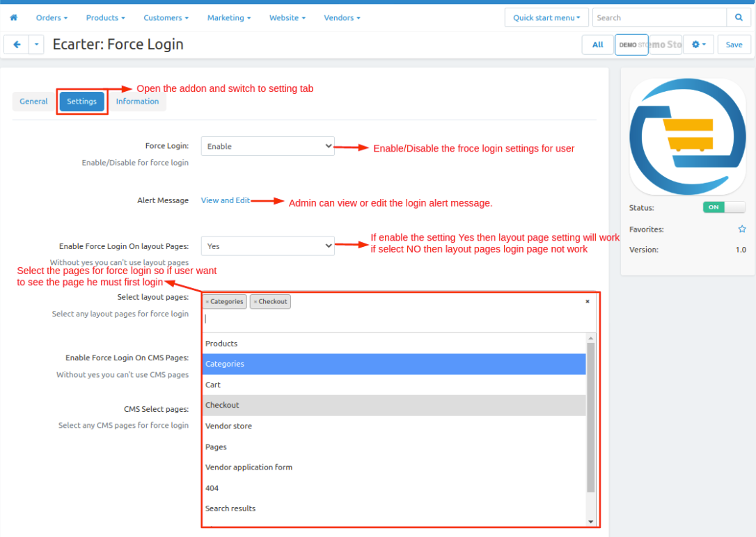Switch to the General tab

pyautogui.click(x=33, y=101)
